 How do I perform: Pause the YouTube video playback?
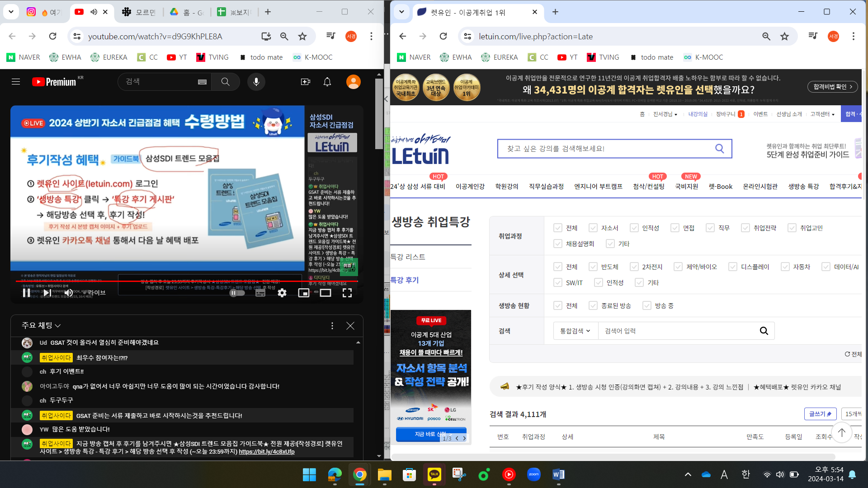(26, 293)
